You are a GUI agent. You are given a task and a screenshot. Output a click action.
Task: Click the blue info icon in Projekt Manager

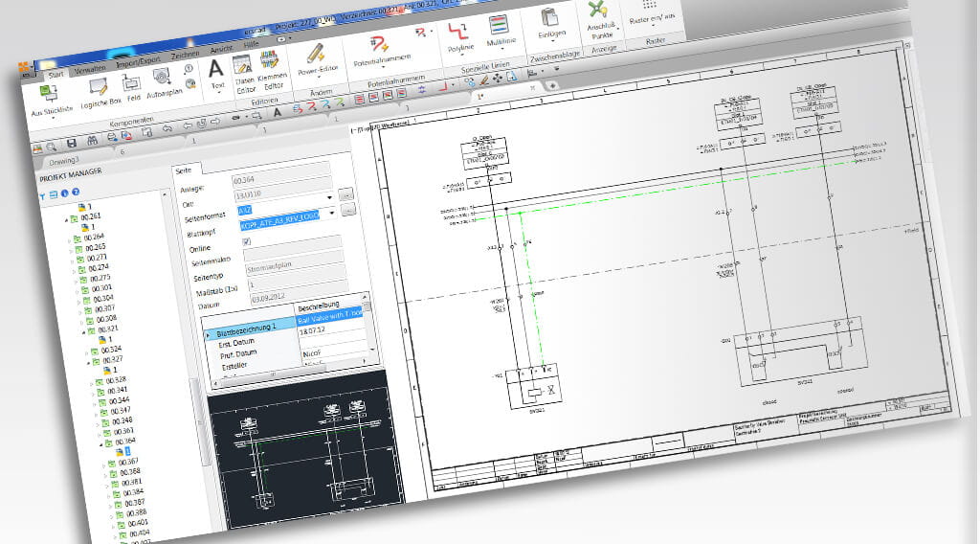[x=64, y=193]
